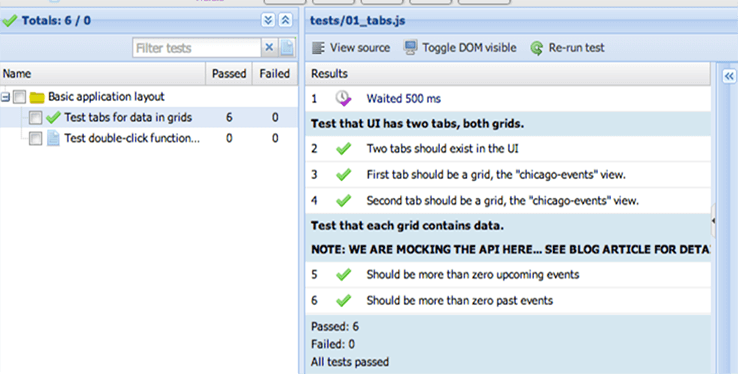Check the Basic application layout checkbox
The width and height of the screenshot is (738, 374).
tap(19, 97)
